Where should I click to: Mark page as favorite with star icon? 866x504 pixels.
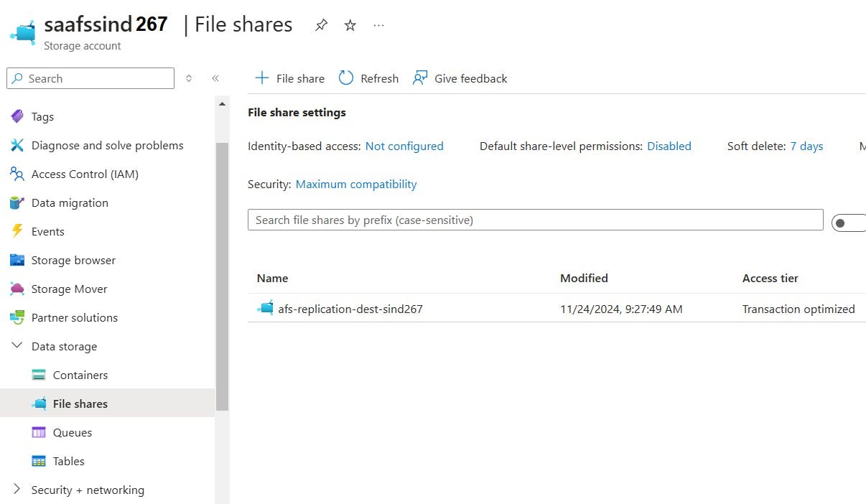(x=350, y=25)
